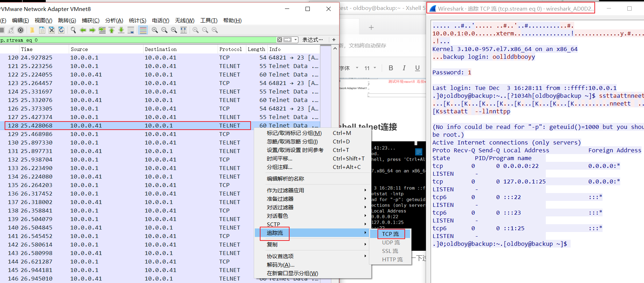644x283 pixels.
Task: Expand 对话过滤器 submenu
Action: [x=313, y=208]
